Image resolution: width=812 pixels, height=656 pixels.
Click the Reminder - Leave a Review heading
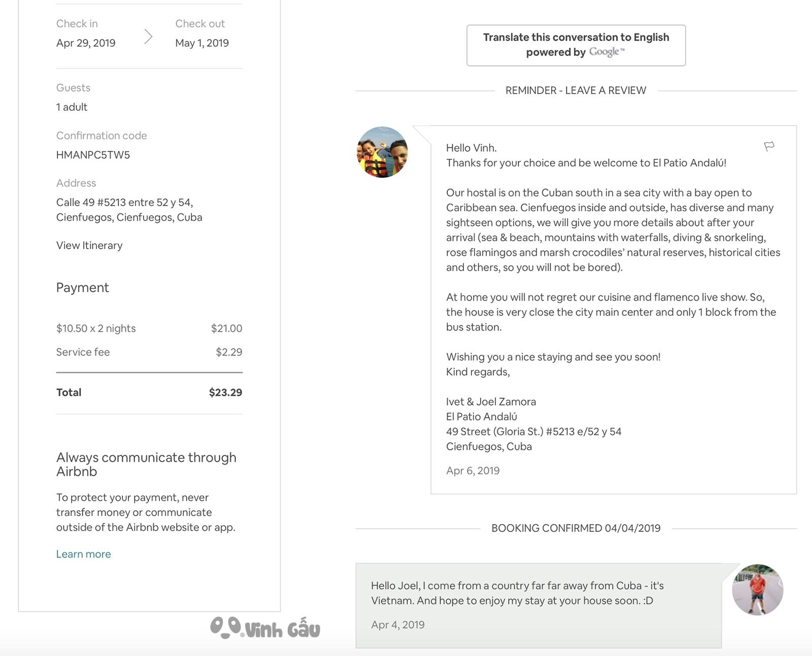click(x=576, y=90)
